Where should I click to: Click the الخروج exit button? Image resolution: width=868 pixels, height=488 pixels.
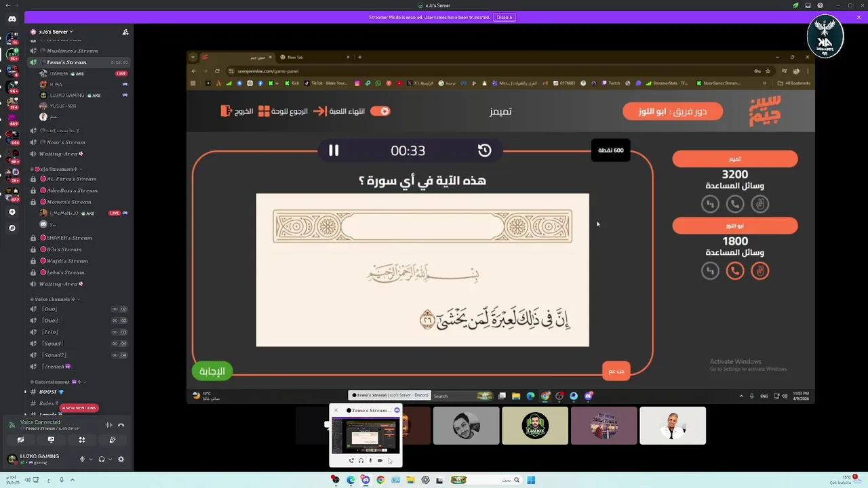(x=237, y=111)
